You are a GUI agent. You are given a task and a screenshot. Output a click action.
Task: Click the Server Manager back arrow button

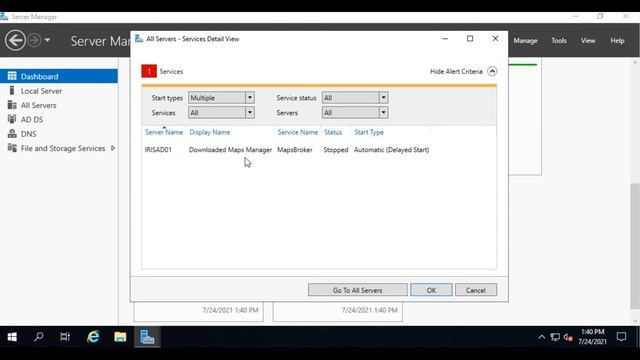coord(15,40)
